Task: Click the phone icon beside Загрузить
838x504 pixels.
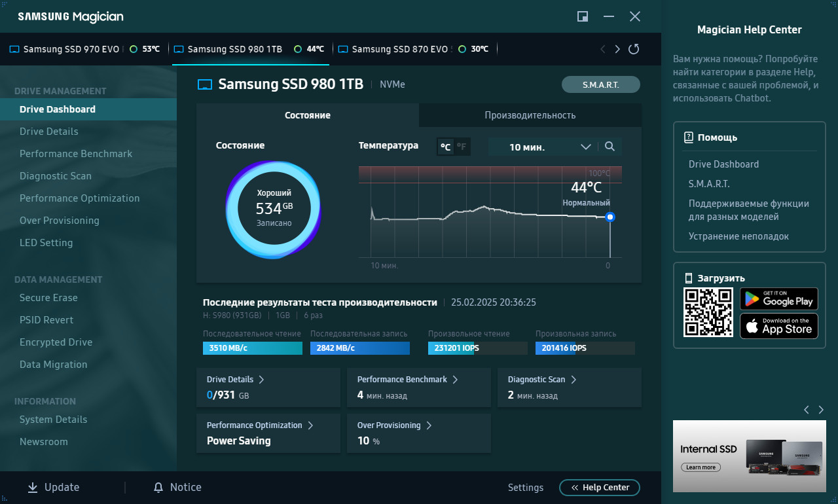Action: point(688,278)
